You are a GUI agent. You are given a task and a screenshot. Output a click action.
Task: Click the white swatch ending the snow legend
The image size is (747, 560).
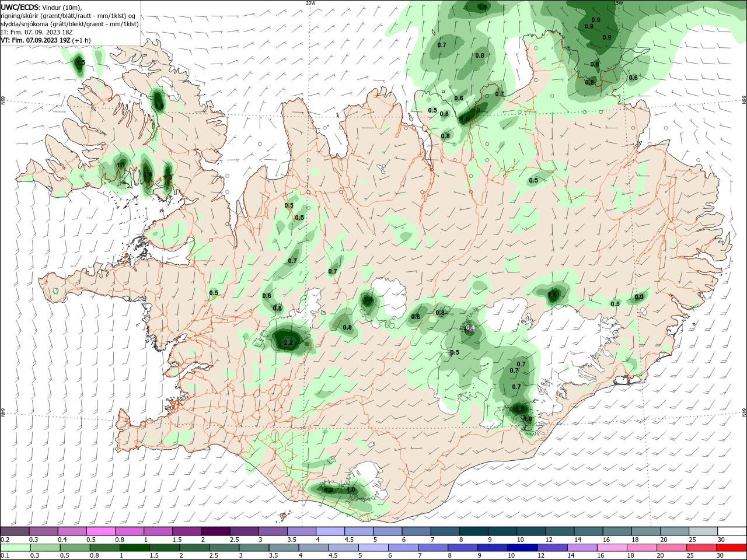(731, 531)
